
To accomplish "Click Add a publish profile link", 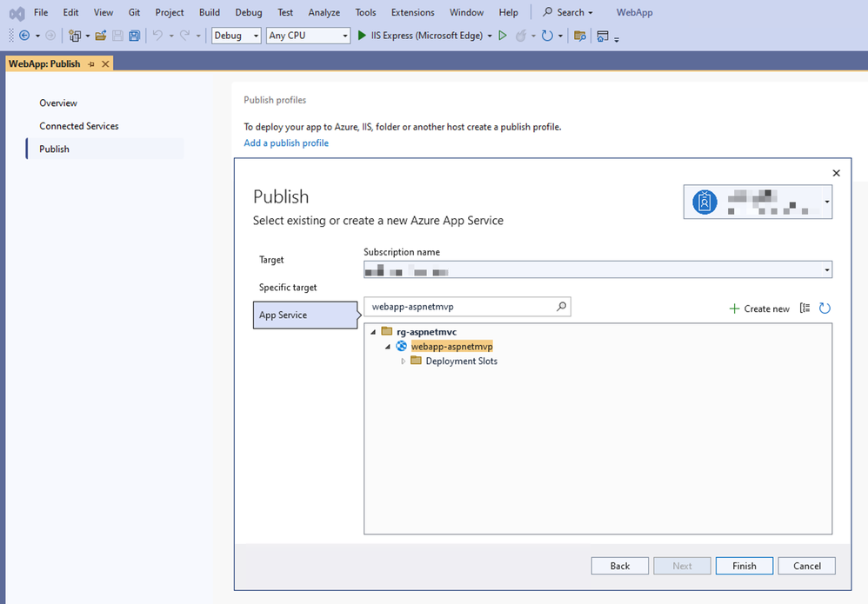I will pyautogui.click(x=286, y=143).
